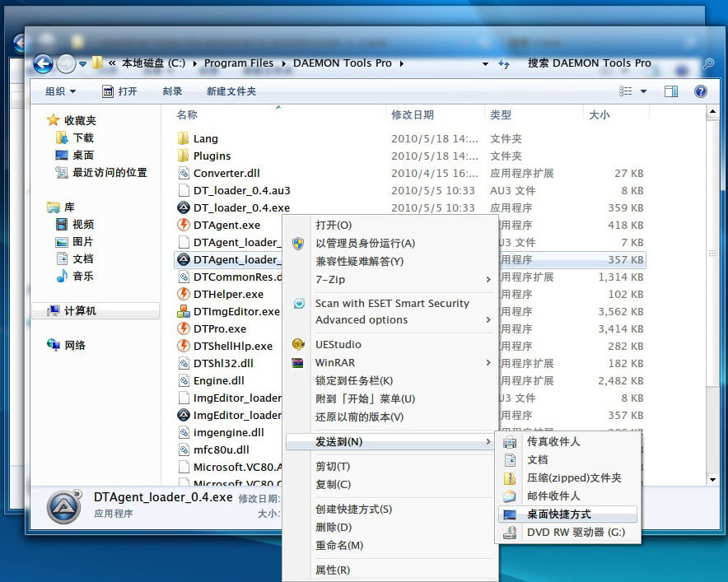728x582 pixels.
Task: Open the 图片 library
Action: click(75, 242)
